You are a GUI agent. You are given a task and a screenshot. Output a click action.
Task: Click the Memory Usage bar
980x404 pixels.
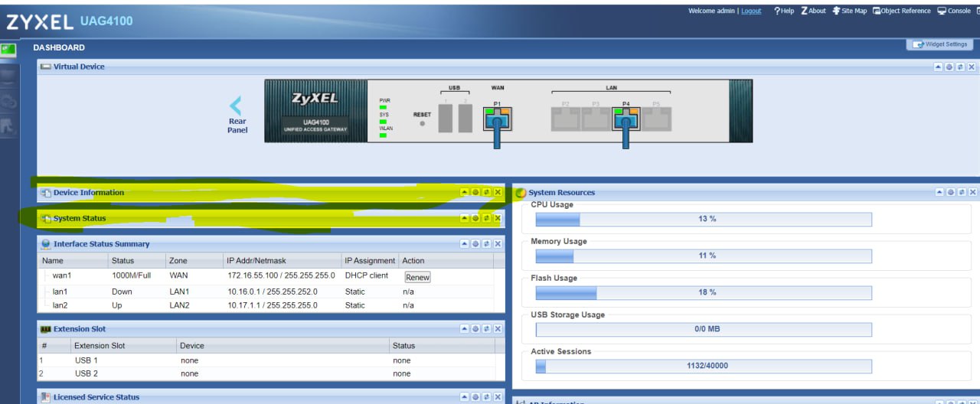click(704, 256)
